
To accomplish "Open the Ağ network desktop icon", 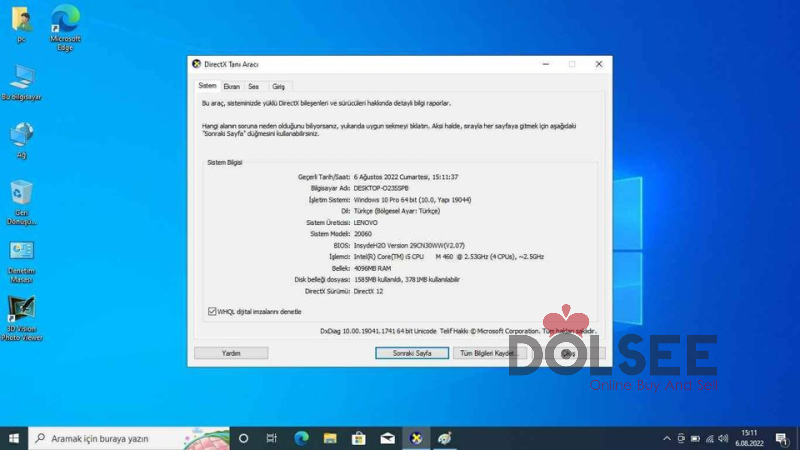I will tap(21, 135).
